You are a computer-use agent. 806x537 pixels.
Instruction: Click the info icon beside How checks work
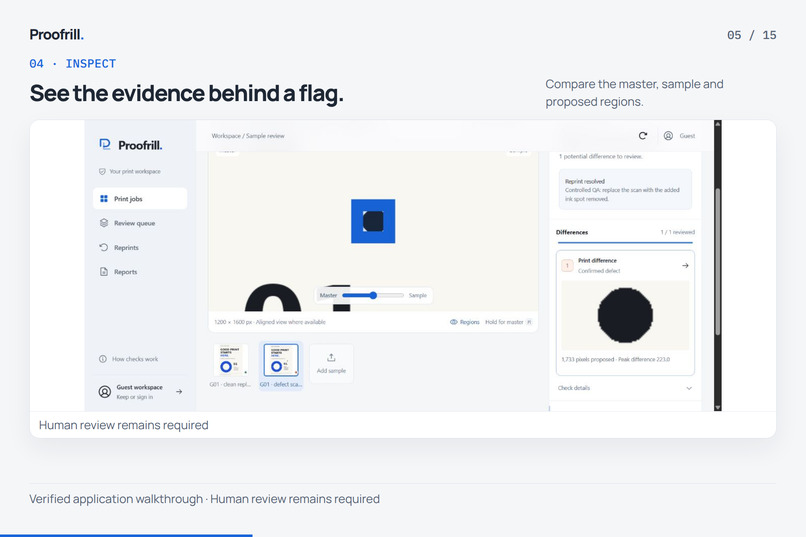103,359
